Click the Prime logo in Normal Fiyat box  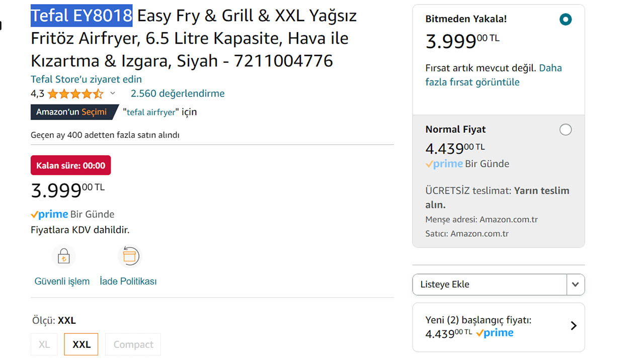444,163
